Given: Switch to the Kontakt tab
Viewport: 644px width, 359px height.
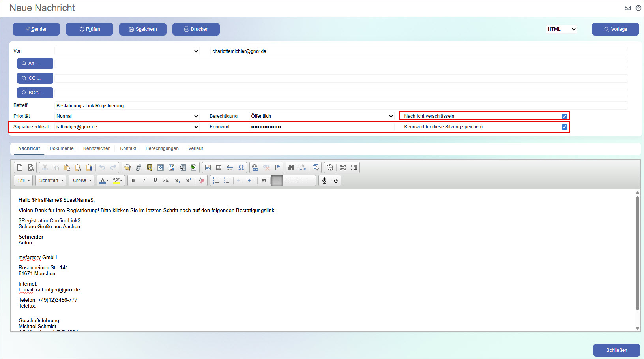Looking at the screenshot, I should 128,148.
